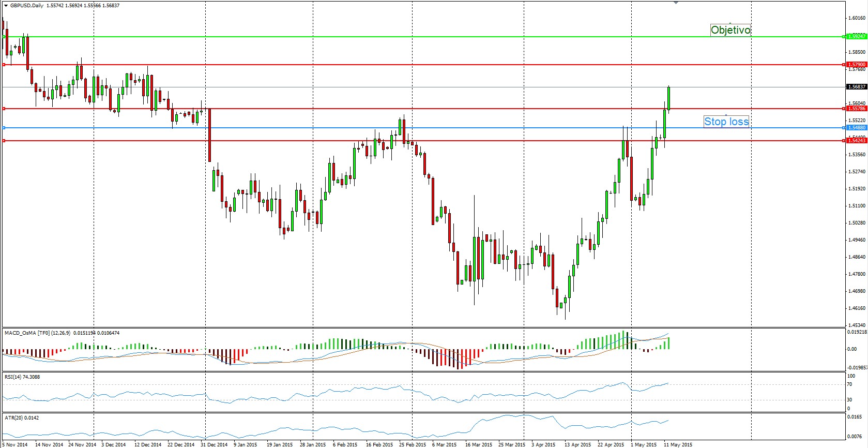Click the RSI scale value 70
Image resolution: width=868 pixels, height=448 pixels.
click(850, 384)
